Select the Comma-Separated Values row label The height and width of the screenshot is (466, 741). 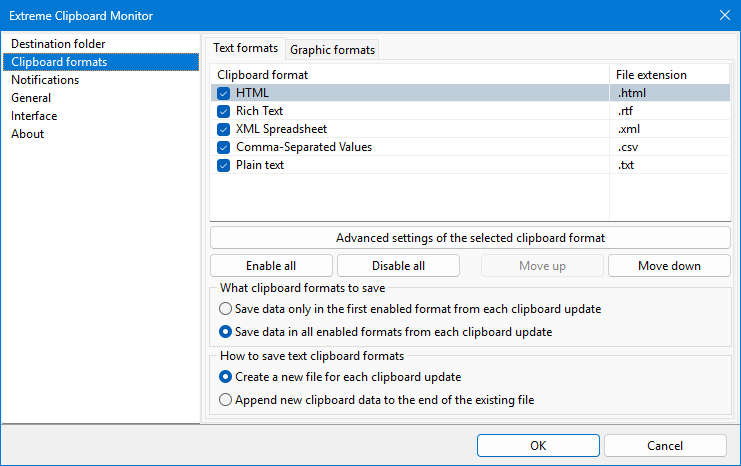point(304,147)
